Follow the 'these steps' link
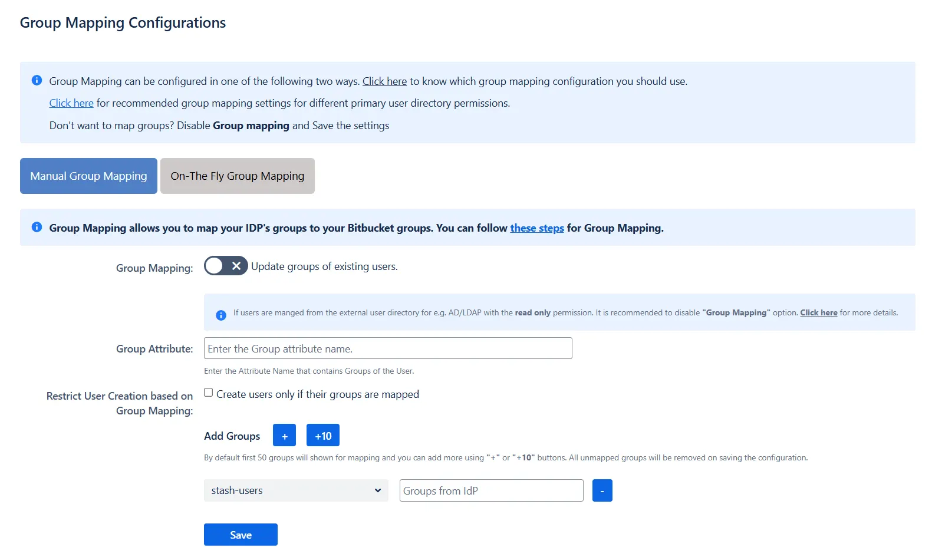 [537, 228]
